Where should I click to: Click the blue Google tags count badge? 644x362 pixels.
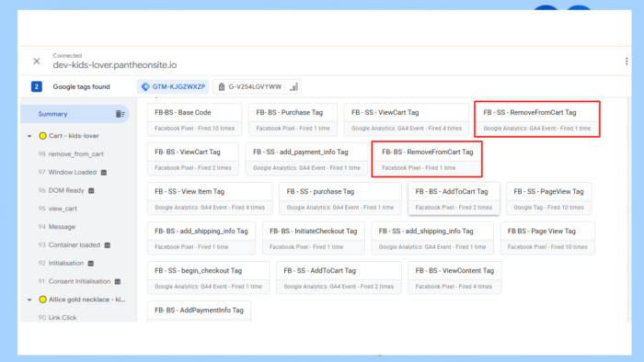[37, 86]
